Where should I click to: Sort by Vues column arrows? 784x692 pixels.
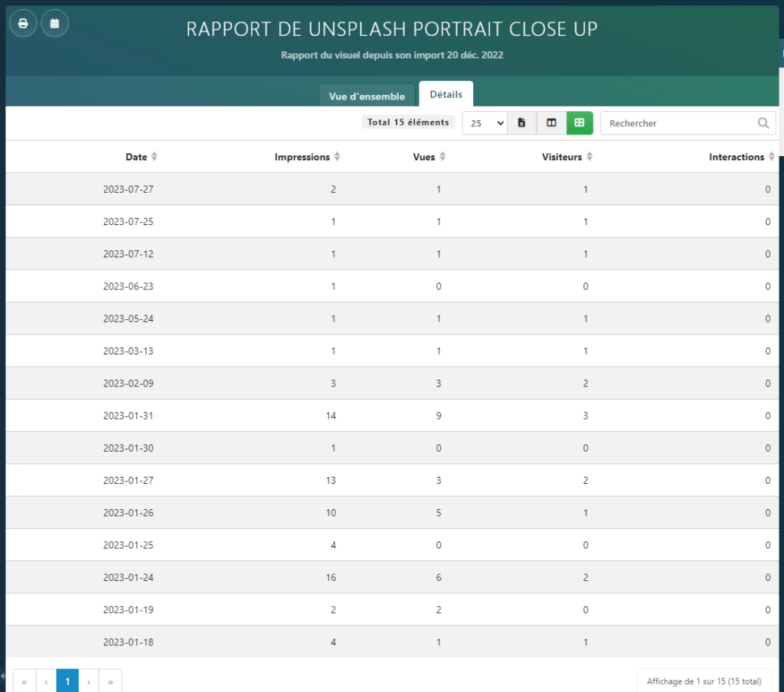(443, 157)
